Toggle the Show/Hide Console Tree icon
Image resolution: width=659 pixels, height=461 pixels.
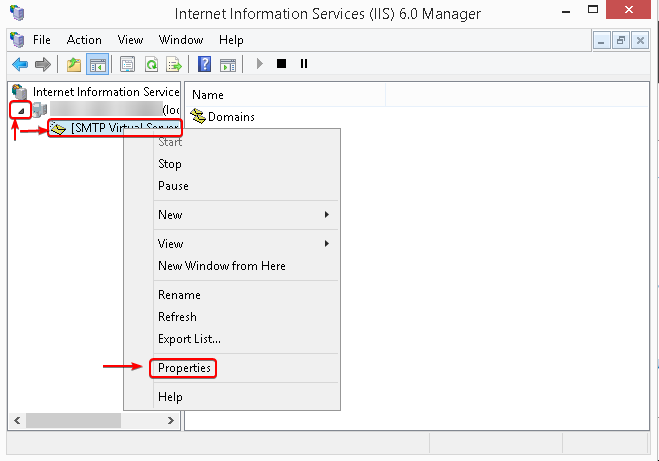pyautogui.click(x=98, y=64)
